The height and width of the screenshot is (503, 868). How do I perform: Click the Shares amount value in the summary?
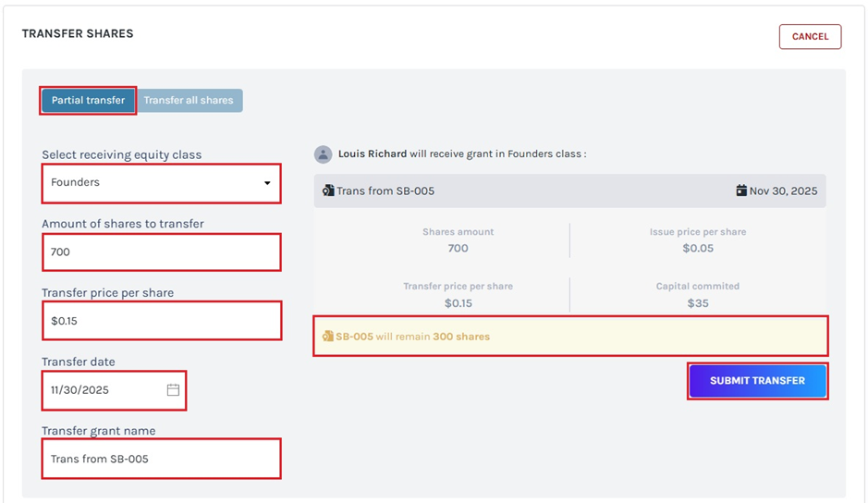[458, 249]
